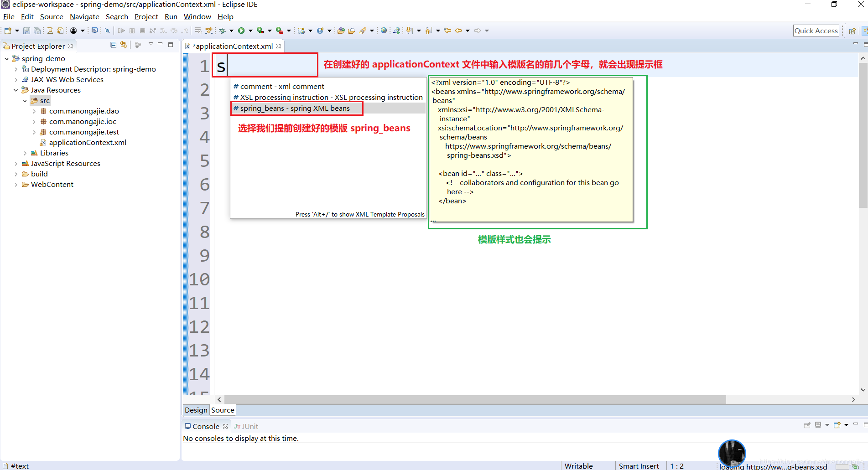This screenshot has height=470, width=868.
Task: Click the Save toolbar icon
Action: (x=26, y=31)
